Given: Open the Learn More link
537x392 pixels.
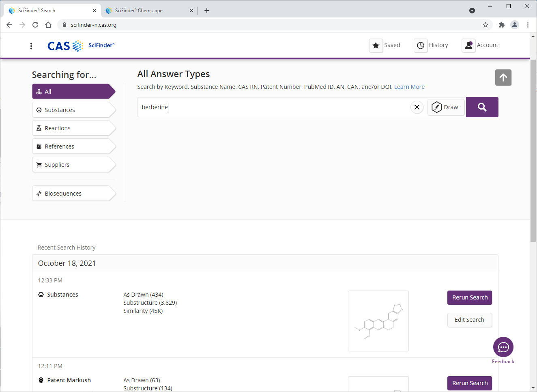Looking at the screenshot, I should coord(409,86).
